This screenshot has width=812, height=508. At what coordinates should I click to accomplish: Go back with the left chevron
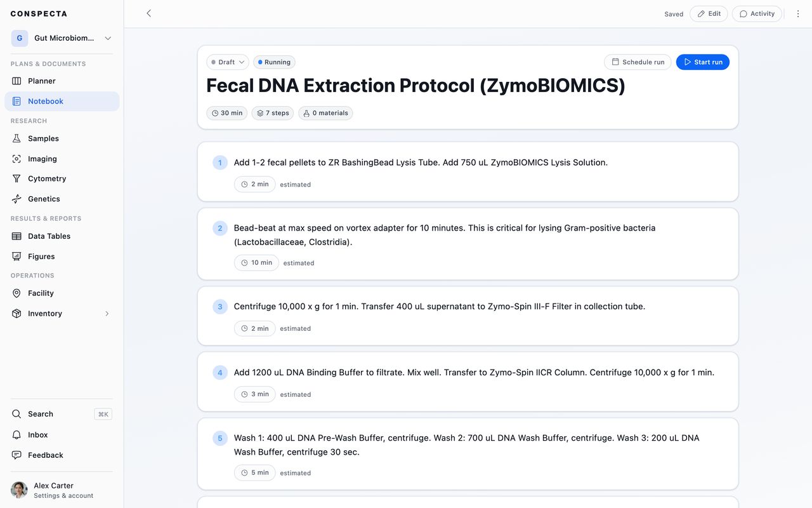148,13
